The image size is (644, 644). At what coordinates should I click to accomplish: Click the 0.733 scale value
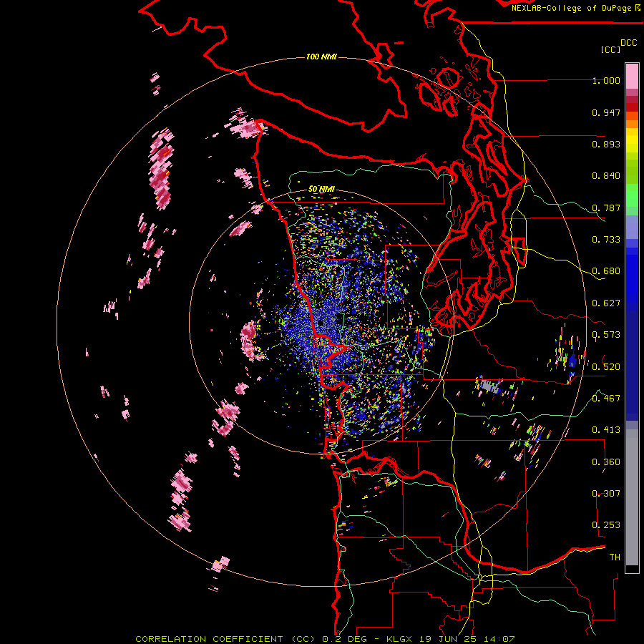coord(606,240)
